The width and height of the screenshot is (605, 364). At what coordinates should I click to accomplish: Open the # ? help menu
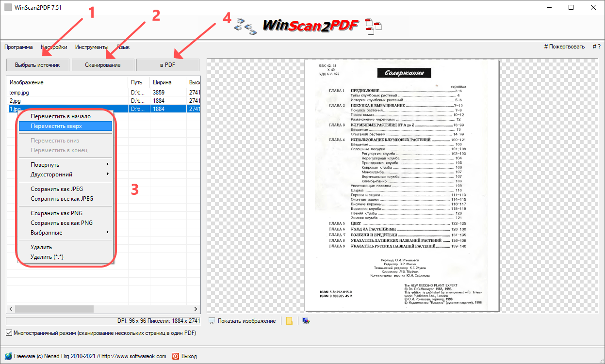[x=596, y=47]
